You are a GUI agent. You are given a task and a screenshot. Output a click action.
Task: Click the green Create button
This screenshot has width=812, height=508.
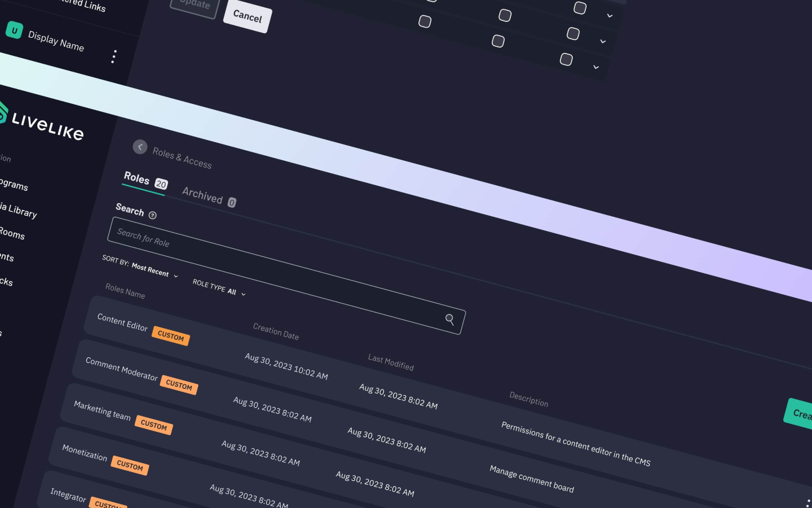pyautogui.click(x=799, y=414)
